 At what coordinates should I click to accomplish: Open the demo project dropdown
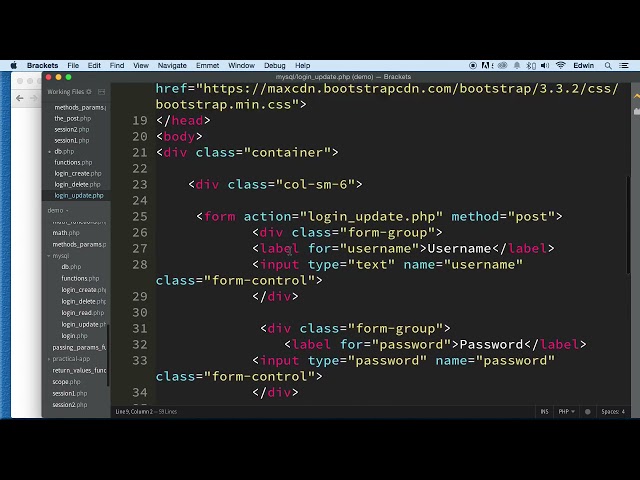58,211
